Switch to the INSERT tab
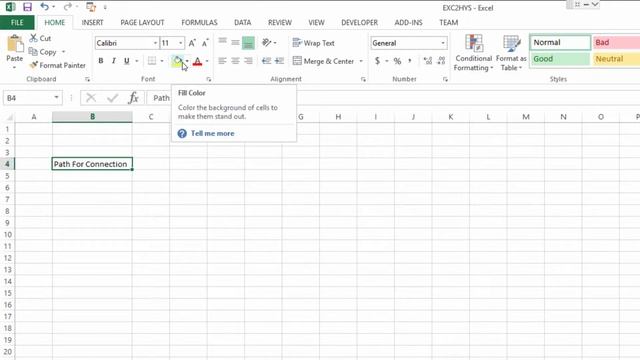640x360 pixels. tap(92, 22)
